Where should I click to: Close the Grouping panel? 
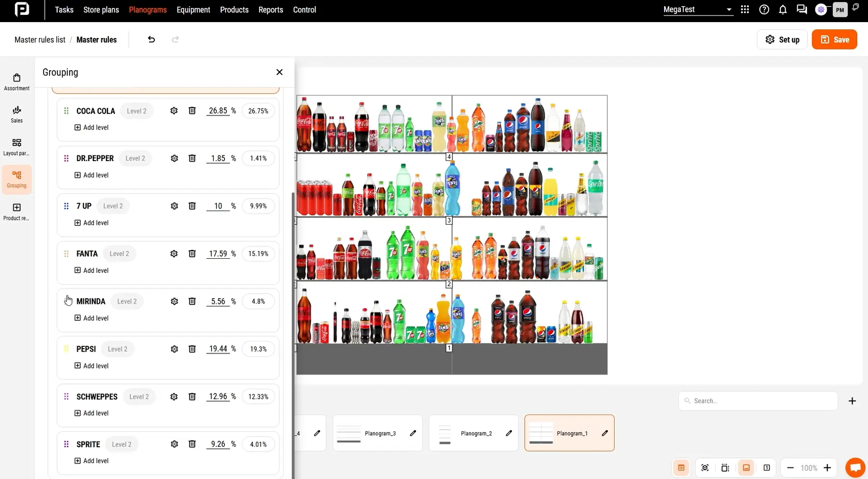click(x=279, y=72)
